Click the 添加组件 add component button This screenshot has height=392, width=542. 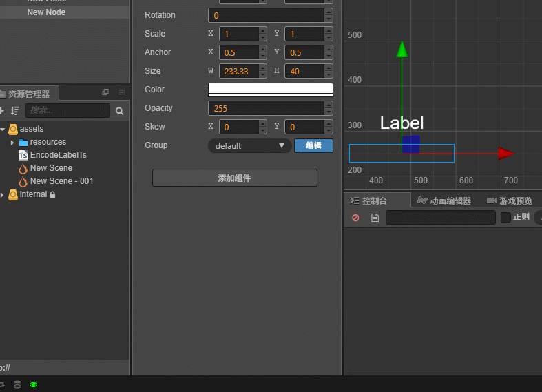point(235,178)
